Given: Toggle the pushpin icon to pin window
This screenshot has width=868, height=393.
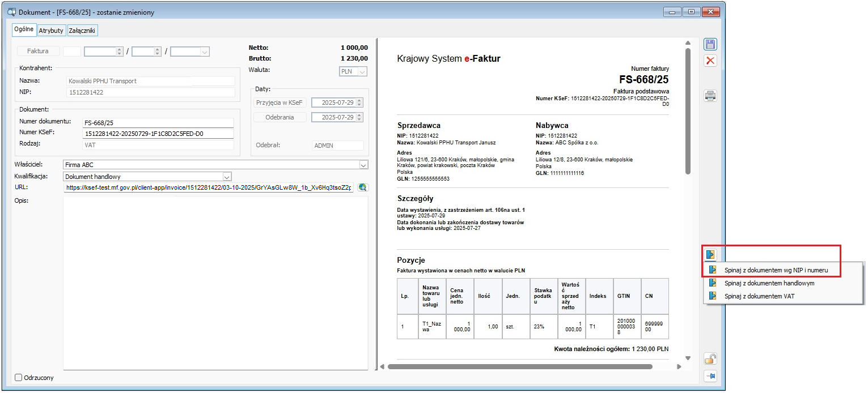Looking at the screenshot, I should [710, 375].
